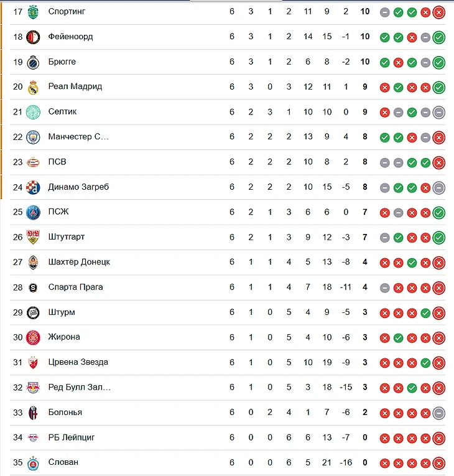Click the Stuttgart club crest
454x476 pixels.
[x=33, y=238]
